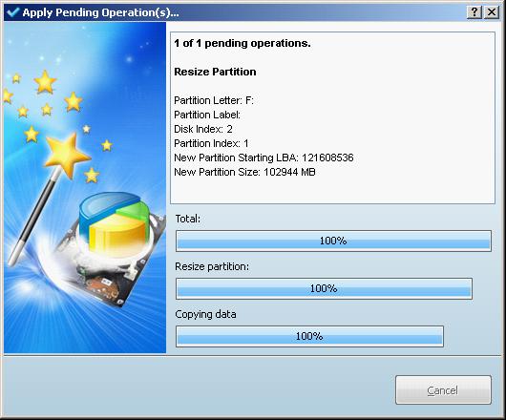The width and height of the screenshot is (506, 420).
Task: Click the Copying data label
Action: click(205, 314)
